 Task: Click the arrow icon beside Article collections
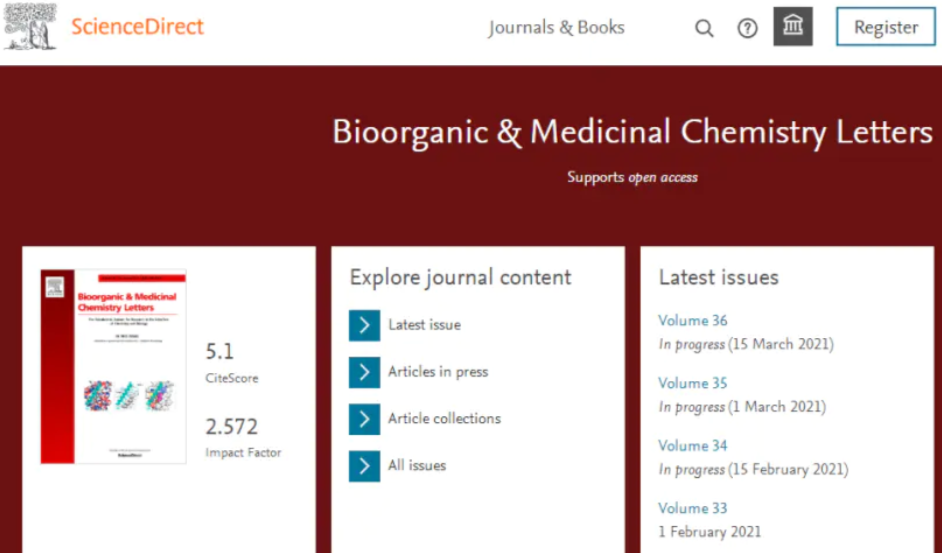tap(364, 419)
